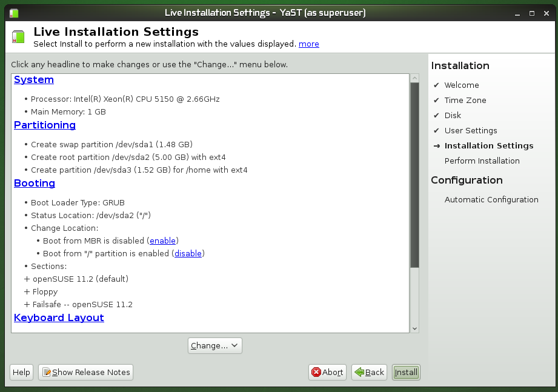This screenshot has height=392, width=558.
Task: Disable booting from "/" partition via the disable link
Action: click(x=188, y=254)
